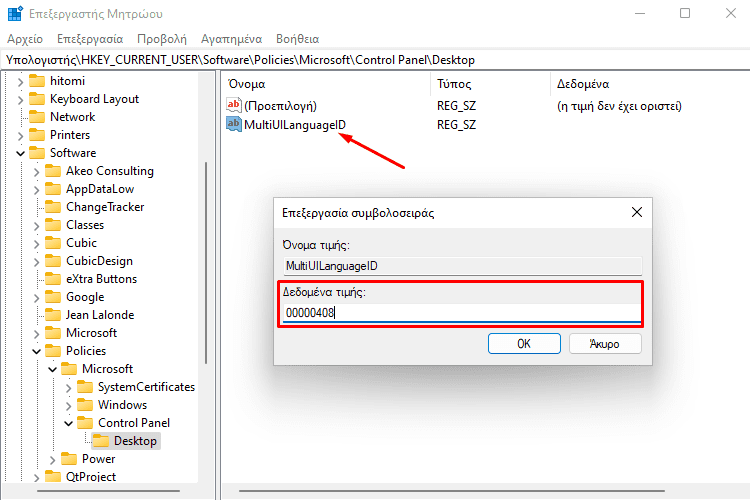Image resolution: width=750 pixels, height=500 pixels.
Task: Expand the Cubic key
Action: 36,244
